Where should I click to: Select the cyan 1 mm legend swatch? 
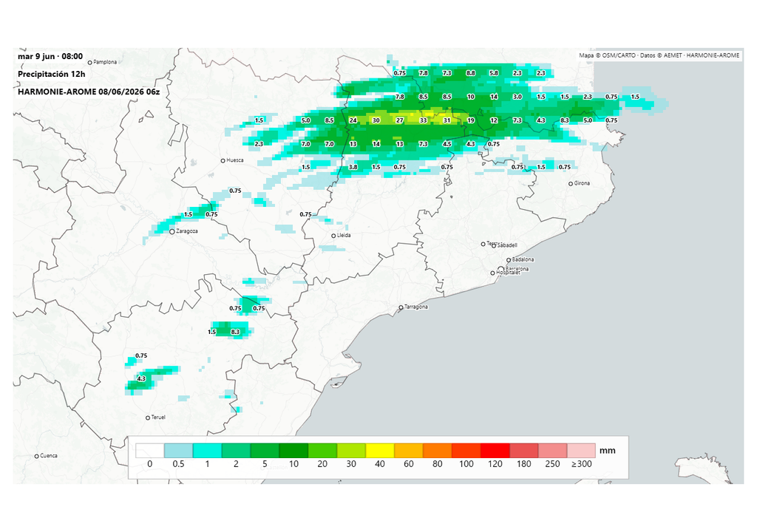coord(207,451)
